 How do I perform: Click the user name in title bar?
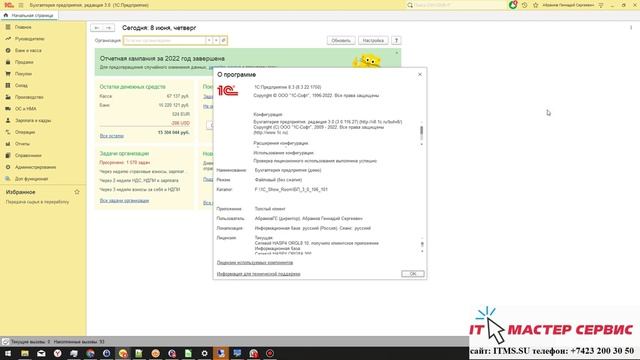tap(568, 5)
